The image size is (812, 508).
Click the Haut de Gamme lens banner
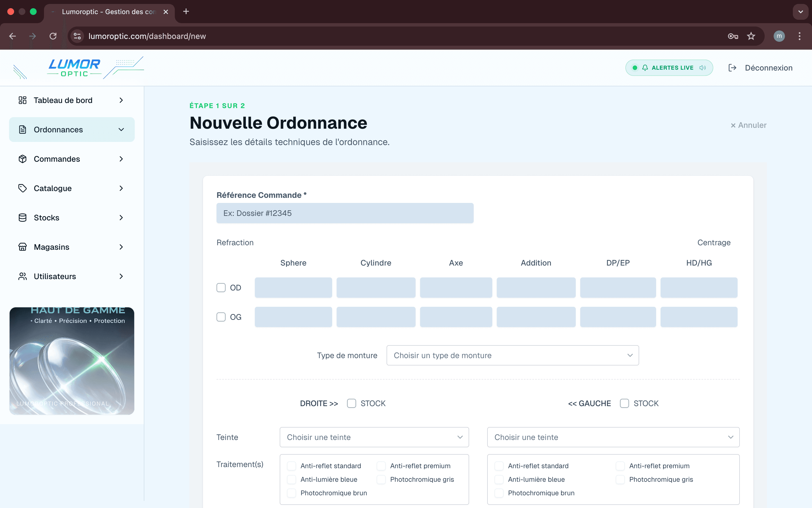coord(72,361)
